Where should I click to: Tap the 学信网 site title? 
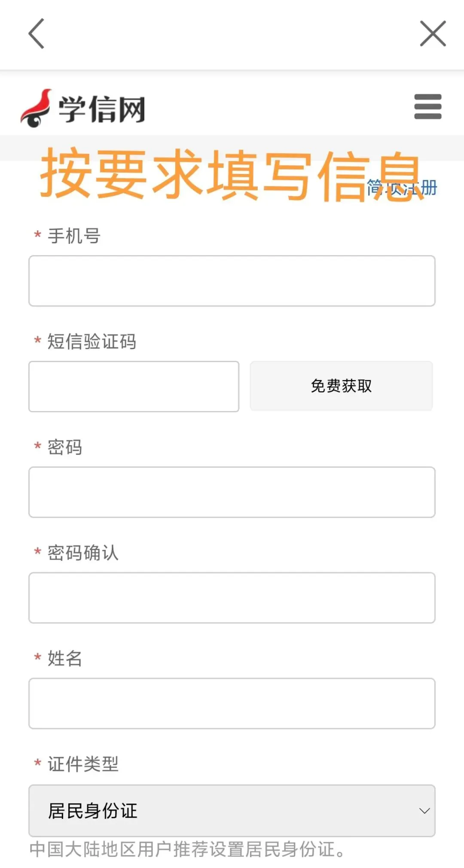pyautogui.click(x=102, y=109)
